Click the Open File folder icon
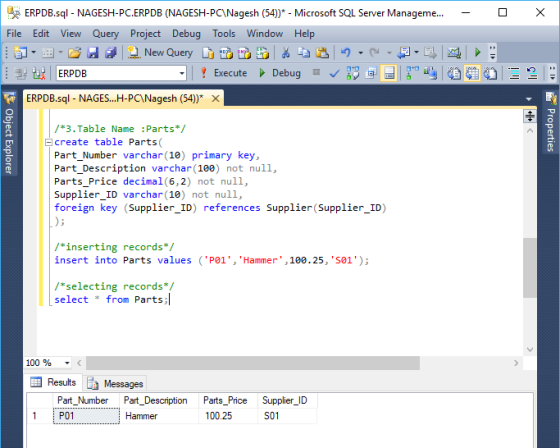 click(75, 53)
